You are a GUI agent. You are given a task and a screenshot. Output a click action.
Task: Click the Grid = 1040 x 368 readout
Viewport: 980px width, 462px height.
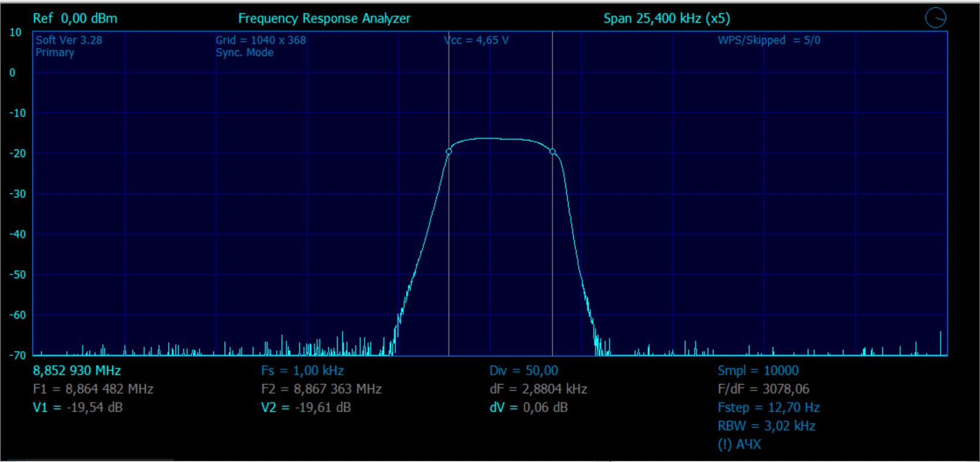pos(261,40)
